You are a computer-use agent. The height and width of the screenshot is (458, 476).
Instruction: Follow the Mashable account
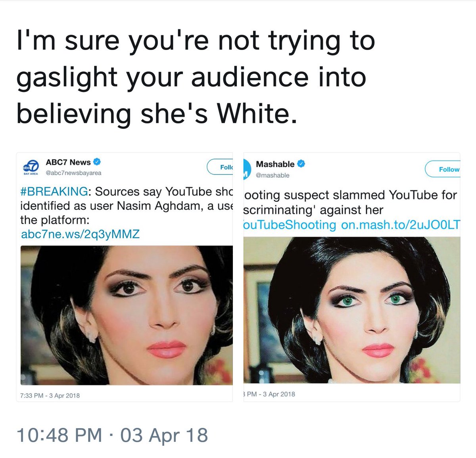[x=442, y=169]
